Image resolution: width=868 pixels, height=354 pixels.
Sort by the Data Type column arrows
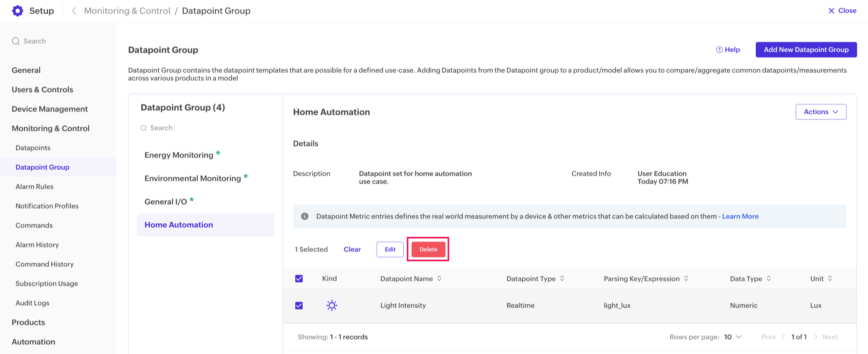pos(769,278)
